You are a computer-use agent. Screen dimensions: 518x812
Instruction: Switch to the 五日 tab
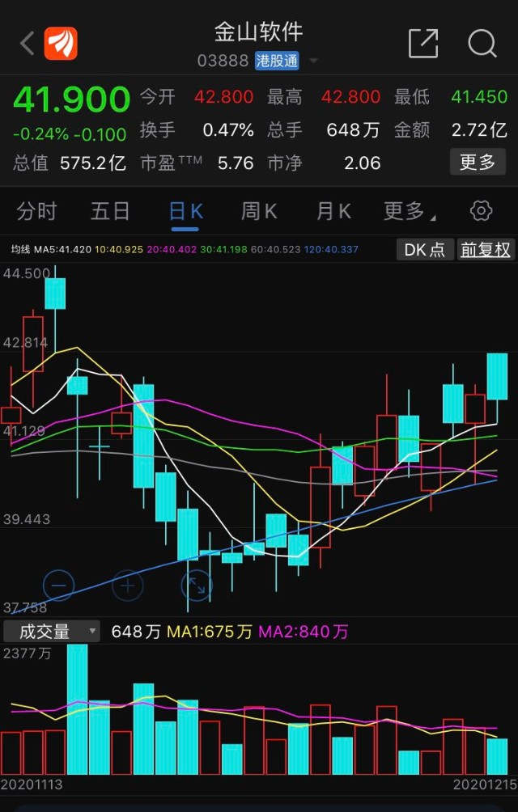coord(110,211)
